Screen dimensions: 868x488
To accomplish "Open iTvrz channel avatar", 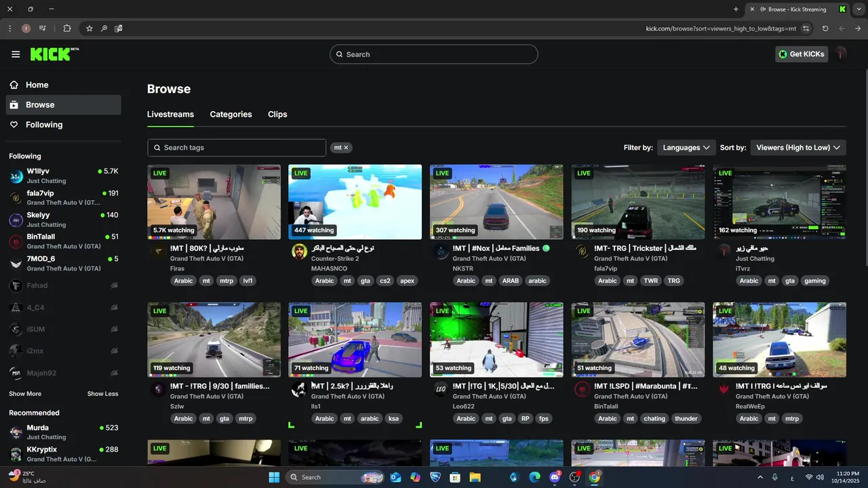I will [x=724, y=251].
